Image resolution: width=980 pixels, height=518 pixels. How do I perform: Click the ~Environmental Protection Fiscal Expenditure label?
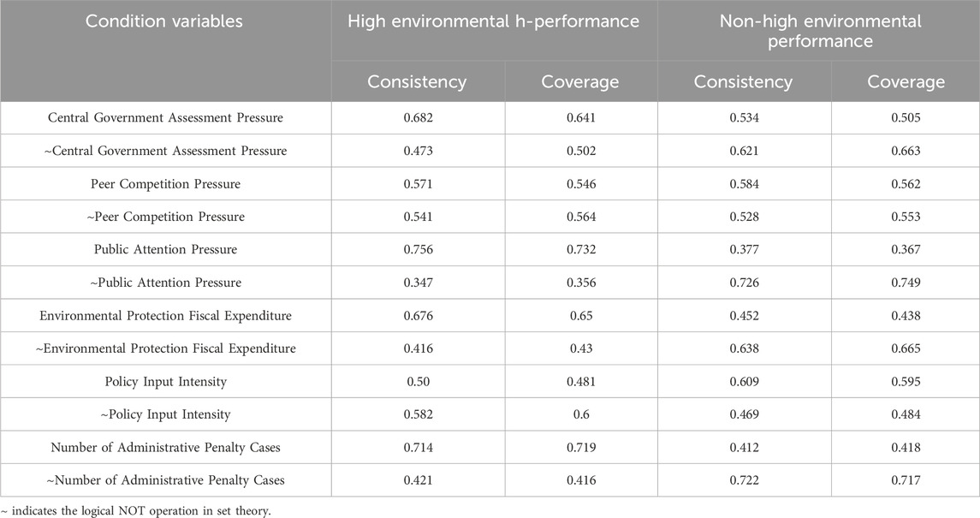[x=166, y=348]
